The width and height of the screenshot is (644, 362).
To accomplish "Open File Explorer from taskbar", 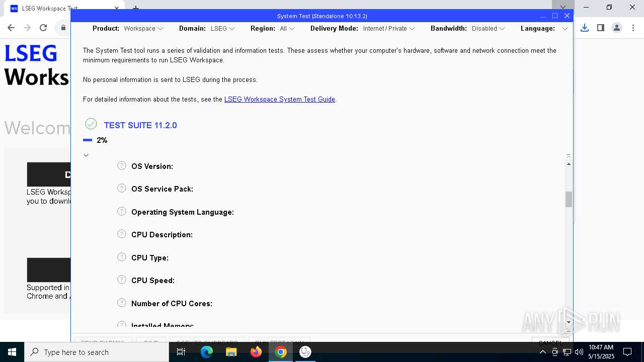I will pyautogui.click(x=231, y=352).
